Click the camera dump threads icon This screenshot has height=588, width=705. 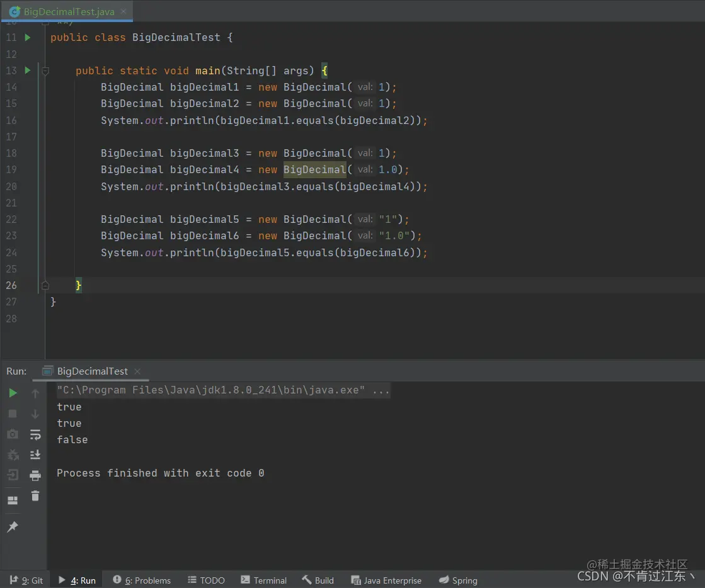[x=13, y=434]
